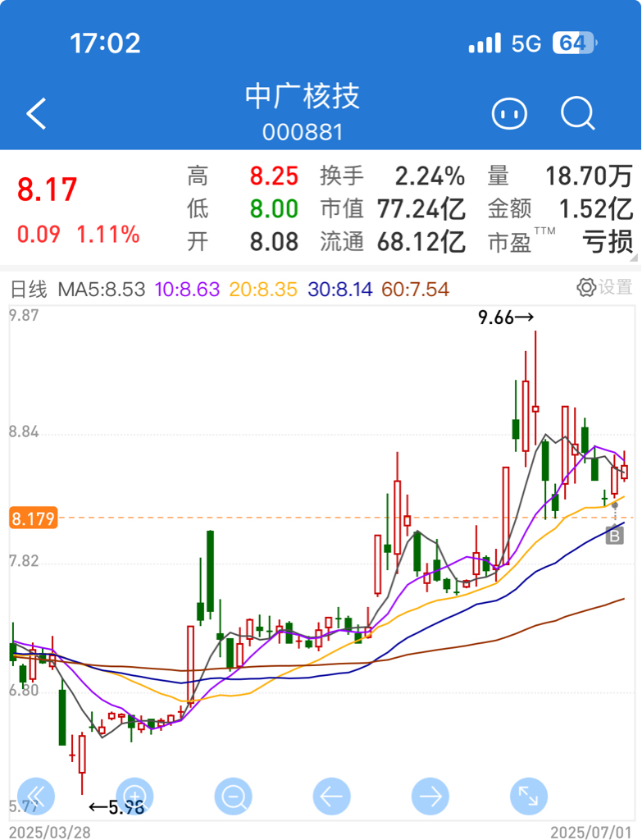The width and height of the screenshot is (642, 840).
Task: Tap the blue 30:8.14 MA label
Action: pyautogui.click(x=340, y=290)
